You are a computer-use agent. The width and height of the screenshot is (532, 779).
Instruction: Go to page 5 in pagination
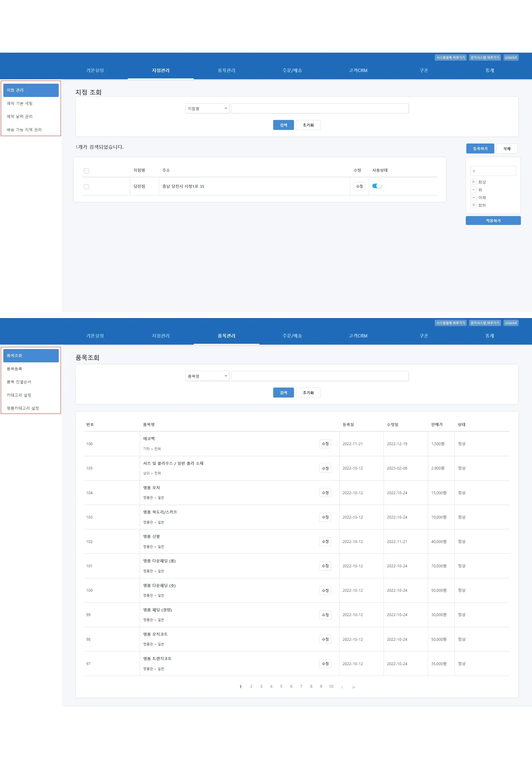[281, 686]
